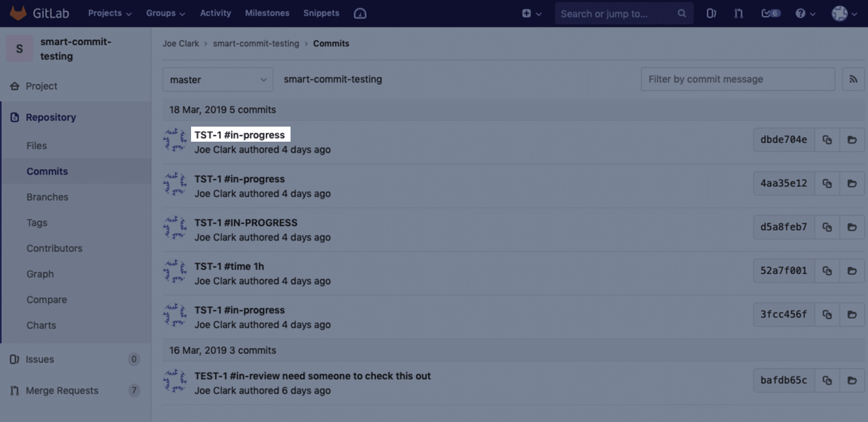Open the user avatar menu
The image size is (868, 422).
click(x=844, y=13)
